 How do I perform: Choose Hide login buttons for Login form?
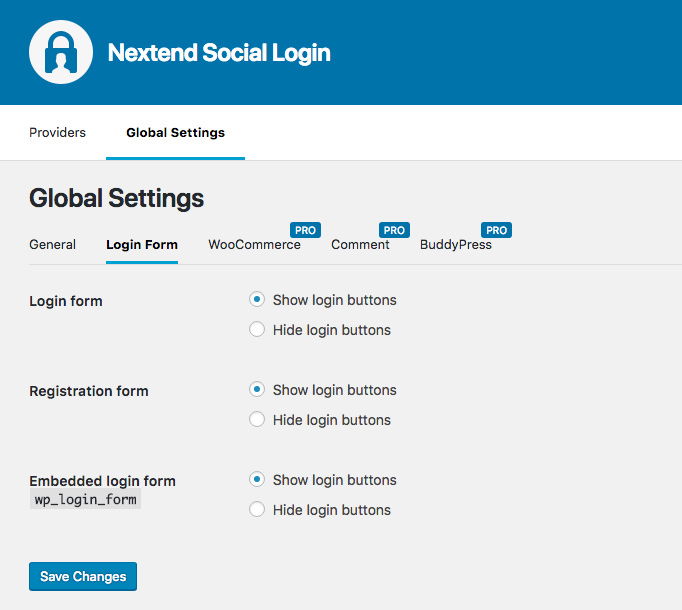pos(257,330)
